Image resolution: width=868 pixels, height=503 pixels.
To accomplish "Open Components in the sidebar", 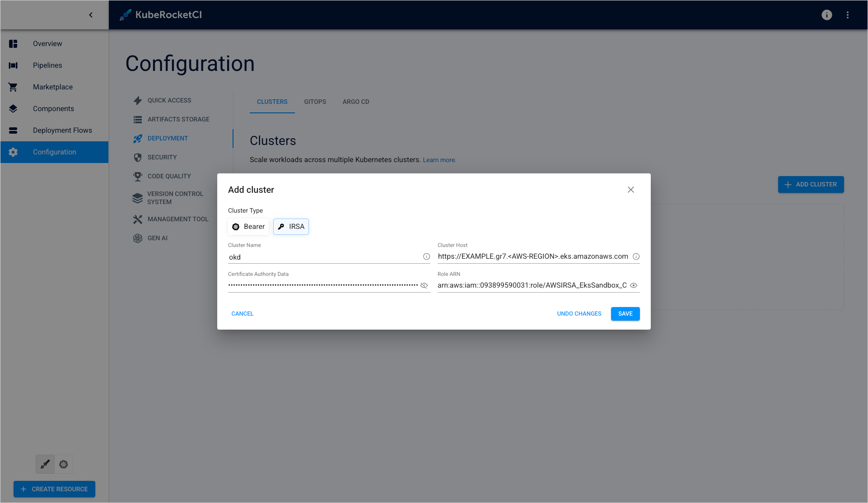I will coord(53,108).
